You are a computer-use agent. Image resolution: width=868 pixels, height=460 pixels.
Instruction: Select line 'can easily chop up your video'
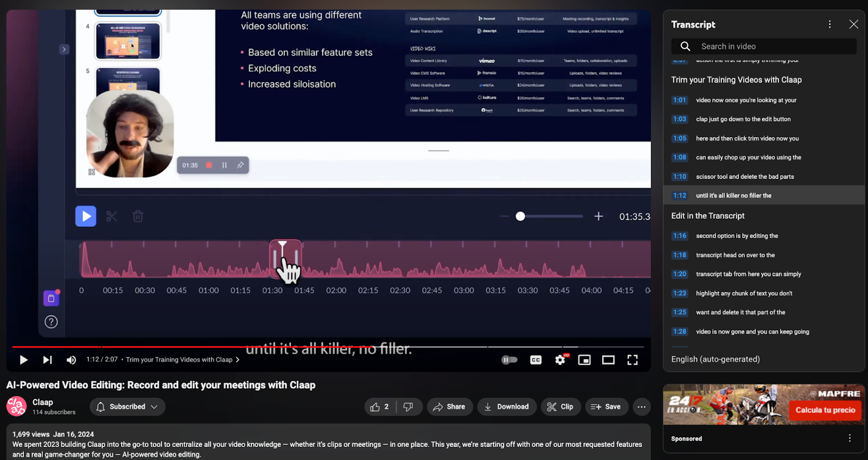tap(764, 157)
